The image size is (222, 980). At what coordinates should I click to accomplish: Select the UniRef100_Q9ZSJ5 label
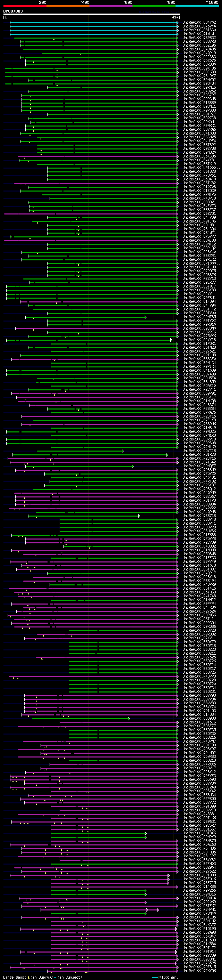(x=199, y=967)
